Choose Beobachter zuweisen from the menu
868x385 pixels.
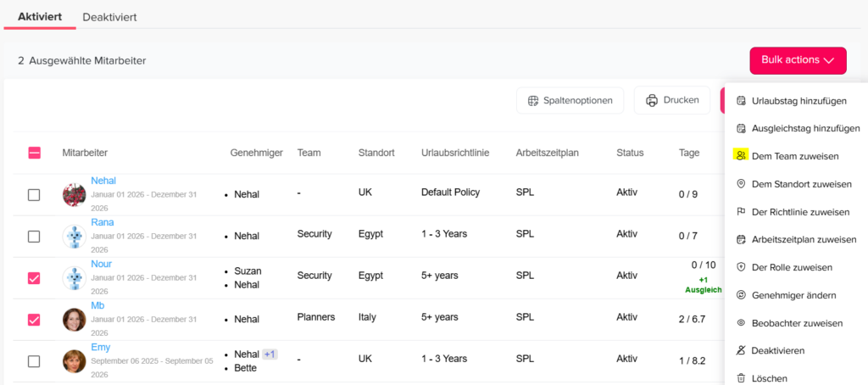[x=795, y=323]
